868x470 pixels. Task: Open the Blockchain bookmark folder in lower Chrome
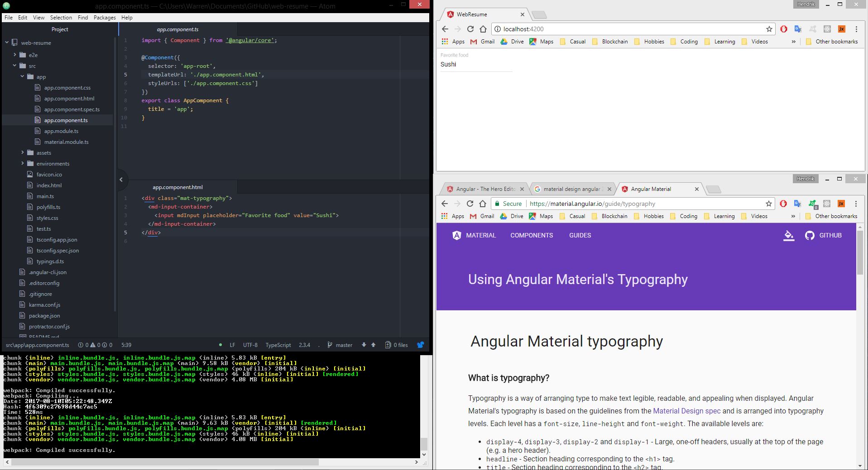pyautogui.click(x=609, y=216)
